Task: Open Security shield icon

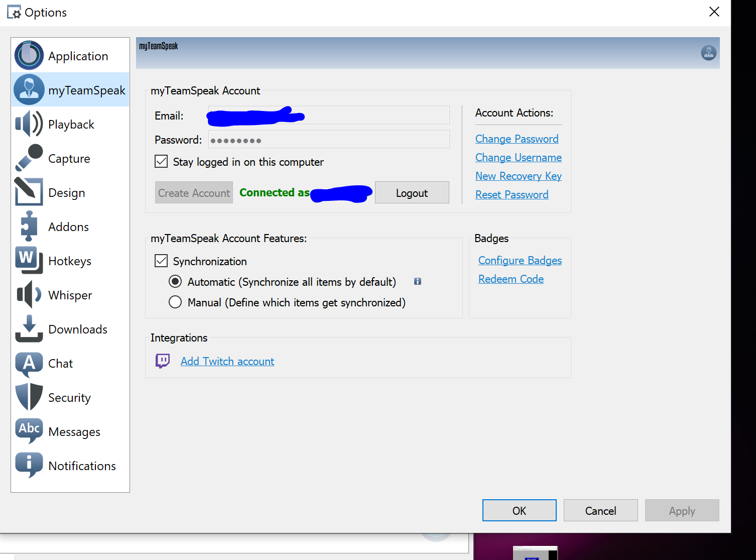Action: point(29,397)
